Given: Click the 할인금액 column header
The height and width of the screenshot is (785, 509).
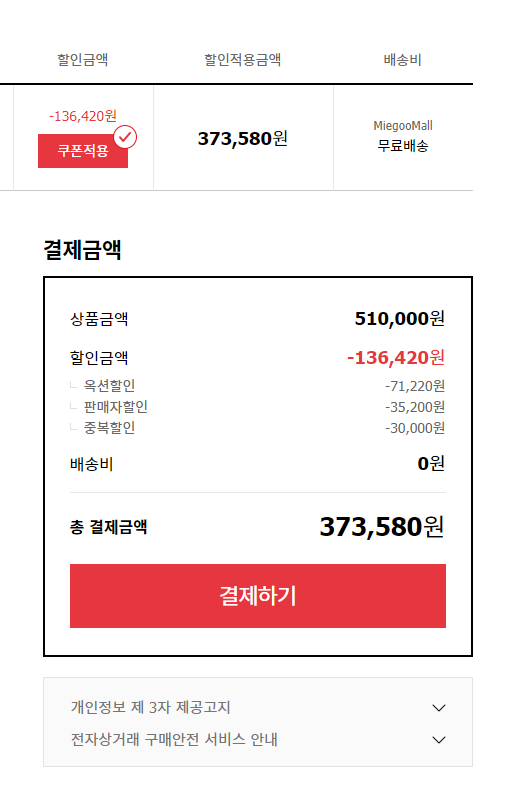Looking at the screenshot, I should click(83, 60).
